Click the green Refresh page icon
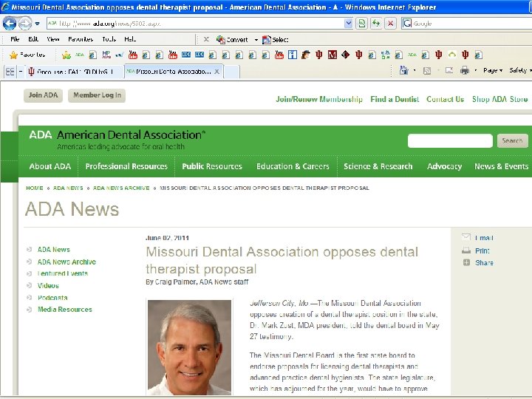The width and height of the screenshot is (532, 399). coord(376,24)
